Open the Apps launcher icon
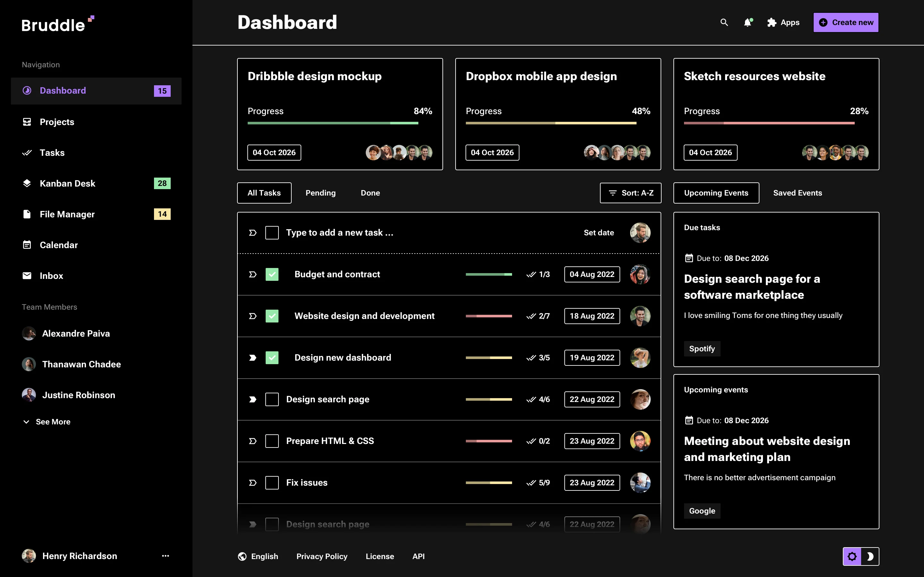The height and width of the screenshot is (577, 924). (771, 22)
